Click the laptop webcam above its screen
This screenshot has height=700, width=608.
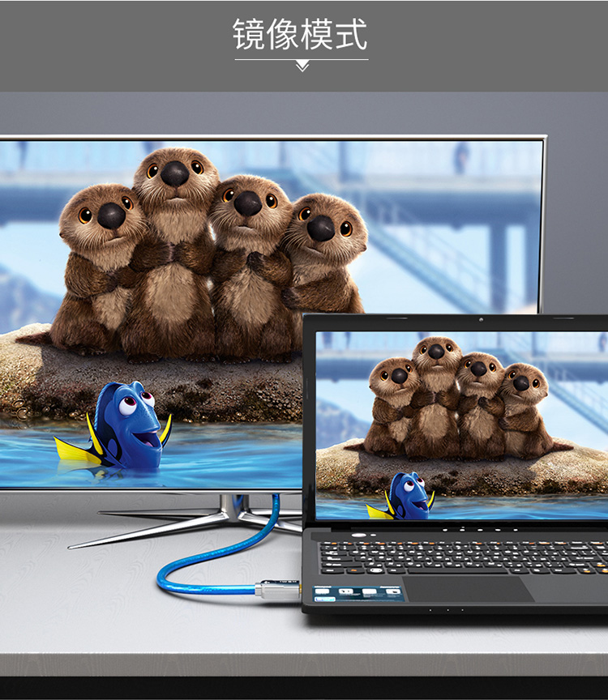coord(481,320)
